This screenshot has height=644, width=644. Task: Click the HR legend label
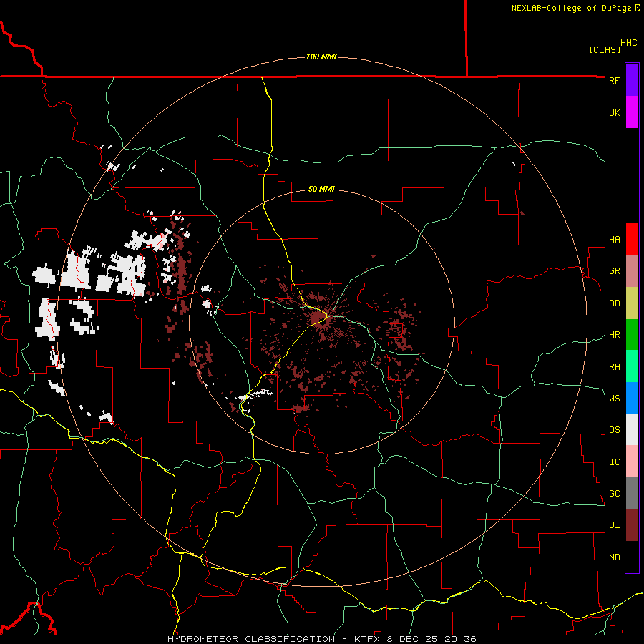[x=614, y=335]
